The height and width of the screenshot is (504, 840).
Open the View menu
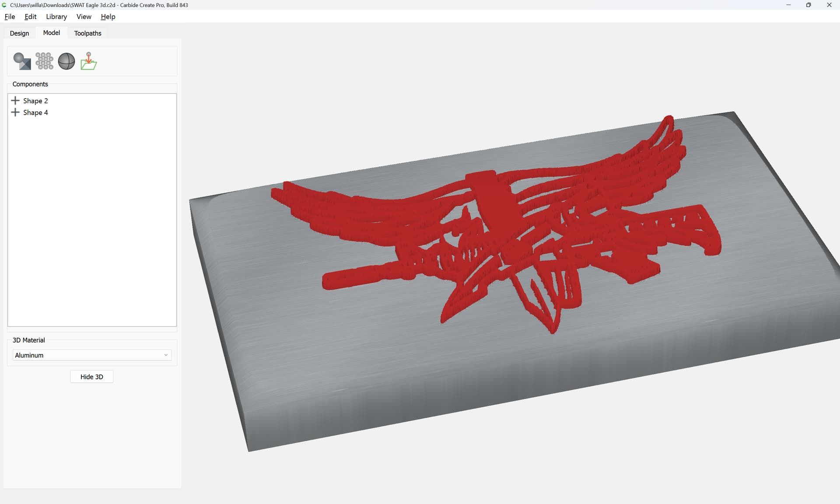[84, 17]
